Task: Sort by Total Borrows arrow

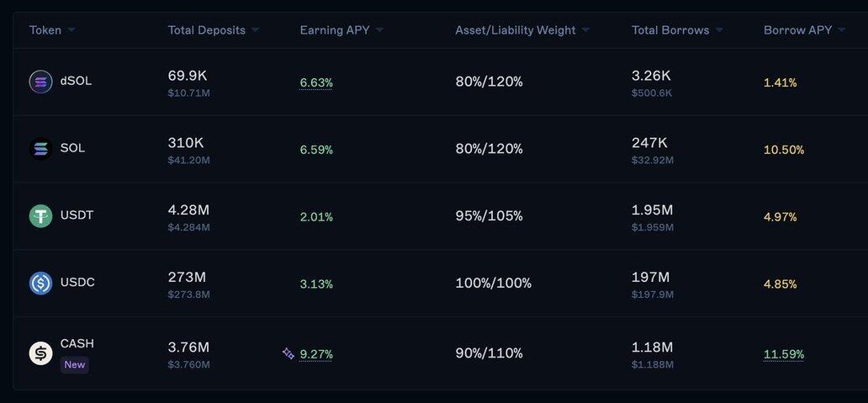Action: [719, 30]
